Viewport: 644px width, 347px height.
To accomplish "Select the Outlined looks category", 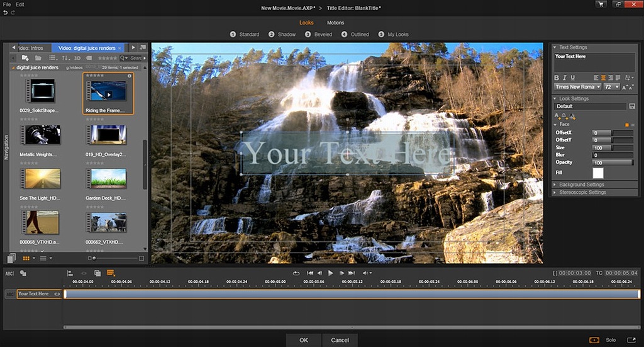I will pos(355,35).
